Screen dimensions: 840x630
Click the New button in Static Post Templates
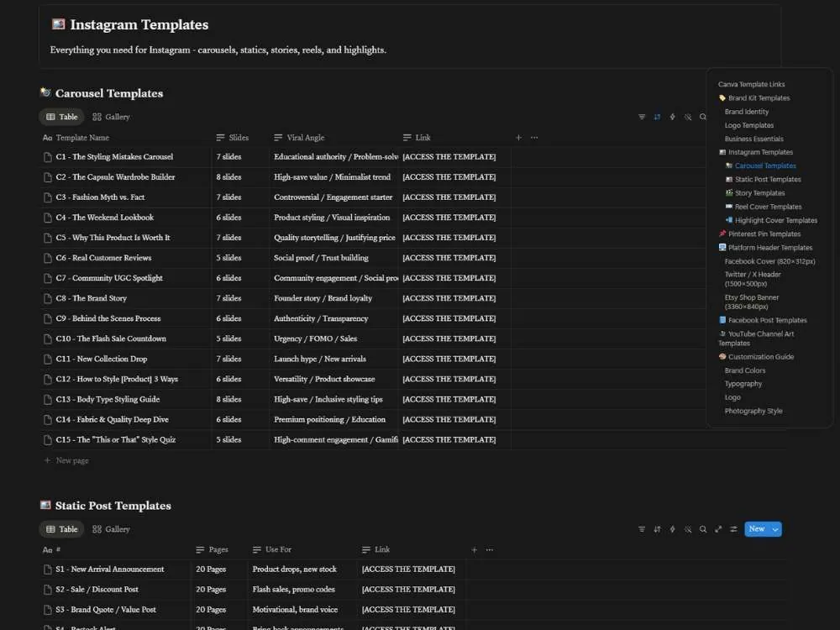click(x=757, y=529)
